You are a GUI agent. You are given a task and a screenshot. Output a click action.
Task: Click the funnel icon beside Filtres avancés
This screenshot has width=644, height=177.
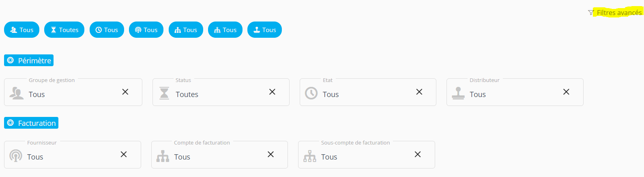pyautogui.click(x=591, y=13)
